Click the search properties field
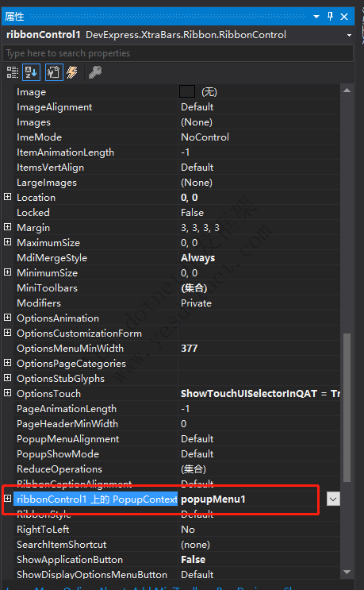Image resolution: width=364 pixels, height=590 pixels. coord(178,53)
